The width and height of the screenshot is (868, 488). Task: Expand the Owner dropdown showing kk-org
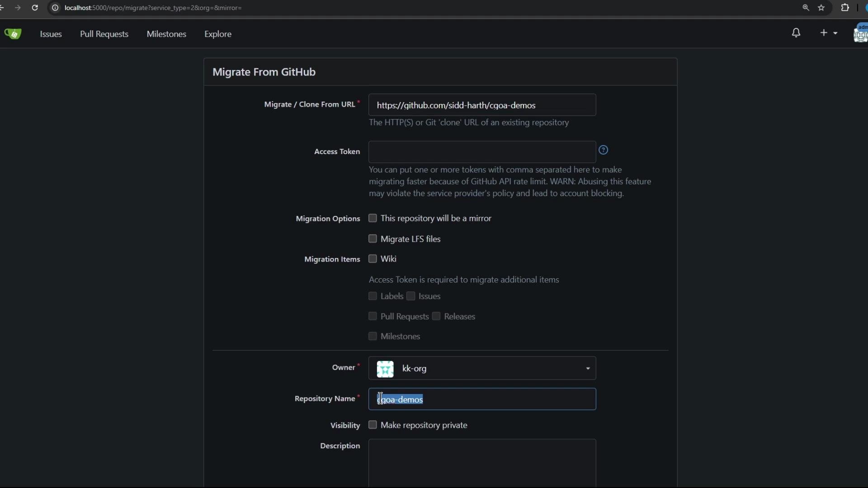coord(482,368)
